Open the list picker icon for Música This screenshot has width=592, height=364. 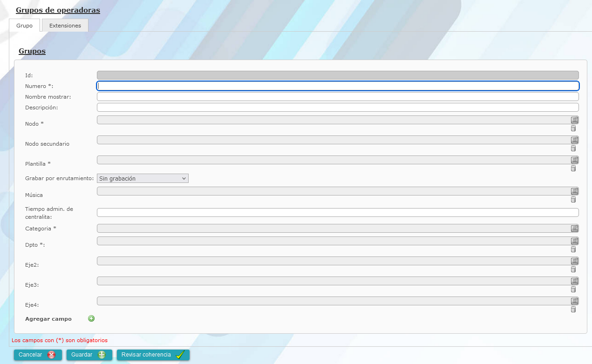coord(575,191)
